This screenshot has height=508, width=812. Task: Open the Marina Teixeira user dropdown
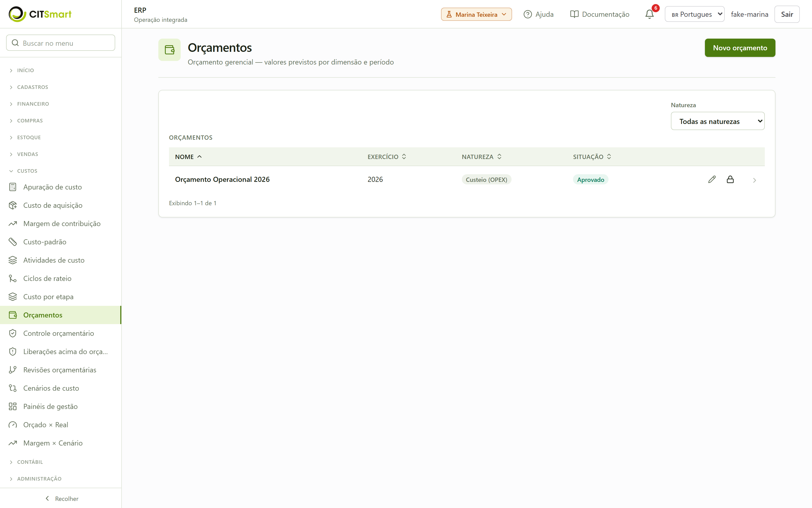pos(476,14)
